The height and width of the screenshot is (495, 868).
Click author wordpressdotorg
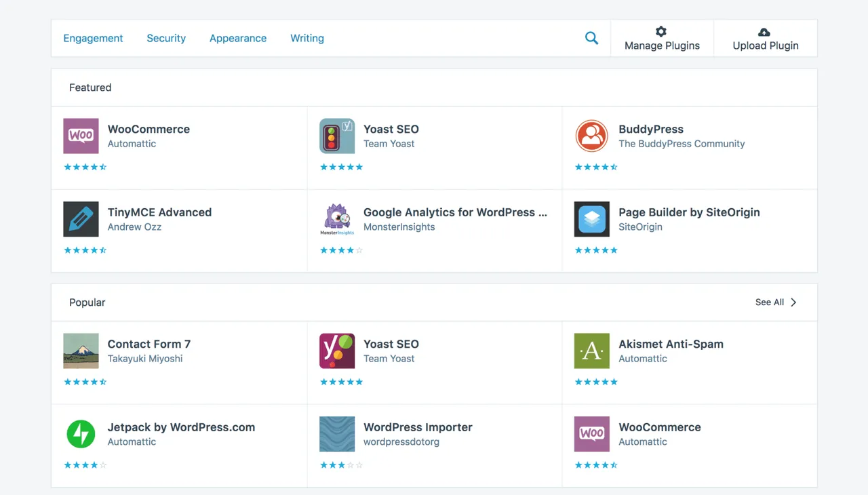click(x=401, y=442)
